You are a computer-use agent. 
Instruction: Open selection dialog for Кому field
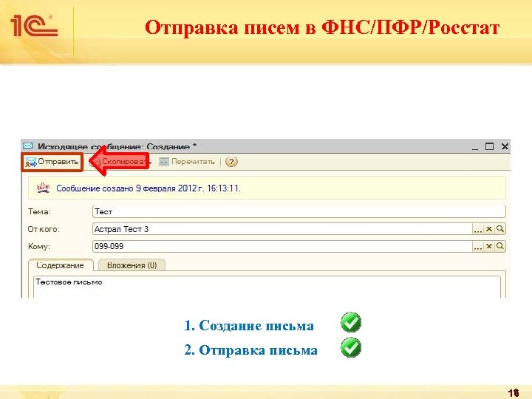[478, 247]
